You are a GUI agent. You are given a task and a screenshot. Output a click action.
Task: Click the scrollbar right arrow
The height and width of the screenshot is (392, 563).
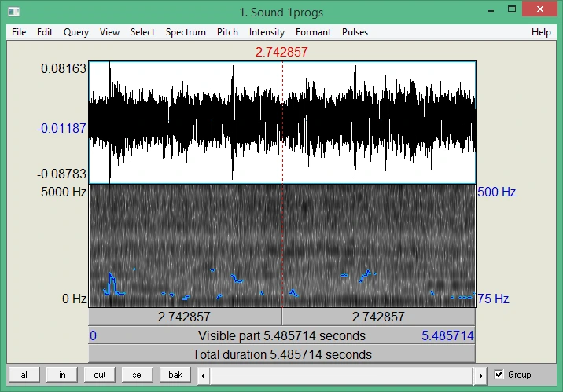click(480, 376)
